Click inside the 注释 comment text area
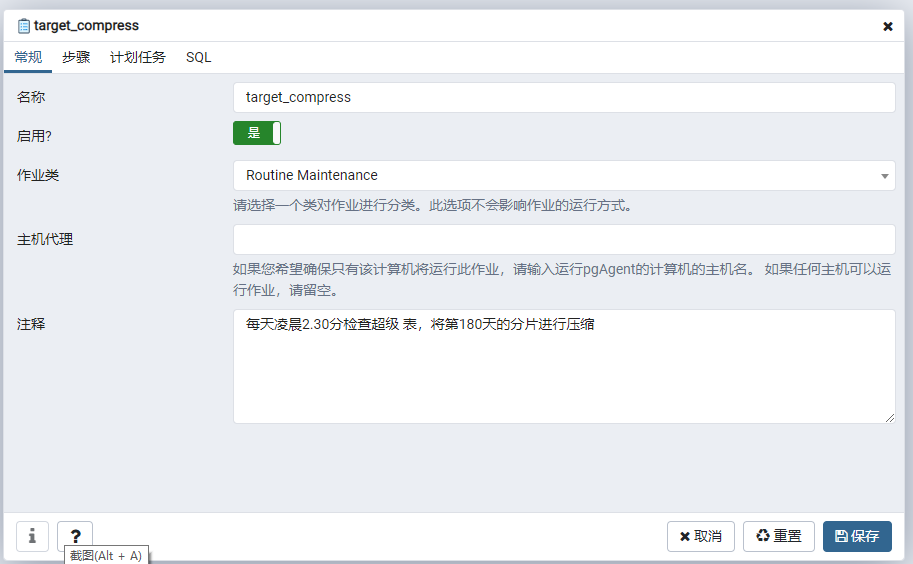This screenshot has width=913, height=564. pos(564,366)
